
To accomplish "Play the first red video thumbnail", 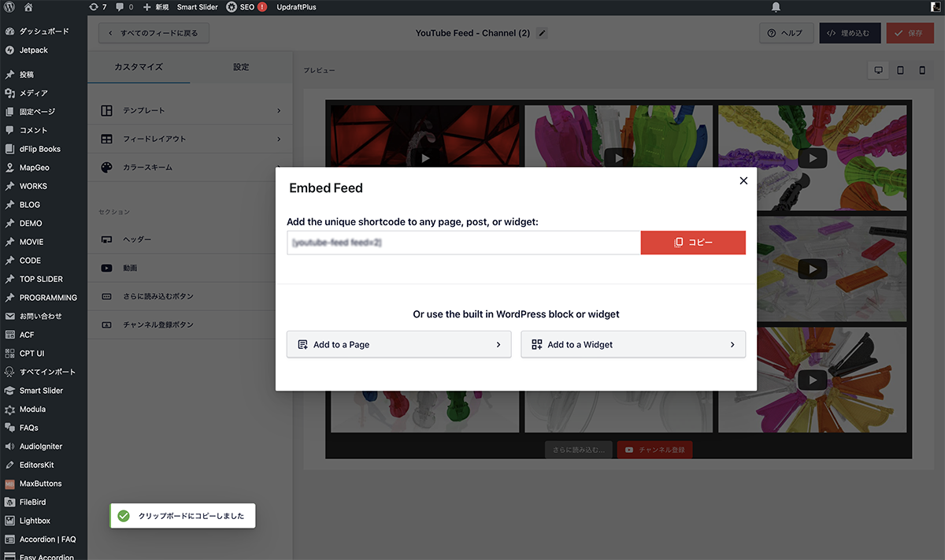I will click(x=425, y=158).
